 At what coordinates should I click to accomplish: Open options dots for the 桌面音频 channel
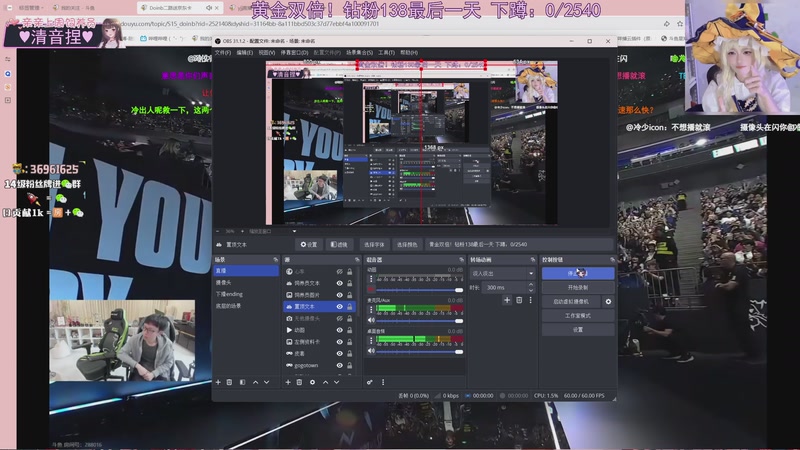pos(371,340)
